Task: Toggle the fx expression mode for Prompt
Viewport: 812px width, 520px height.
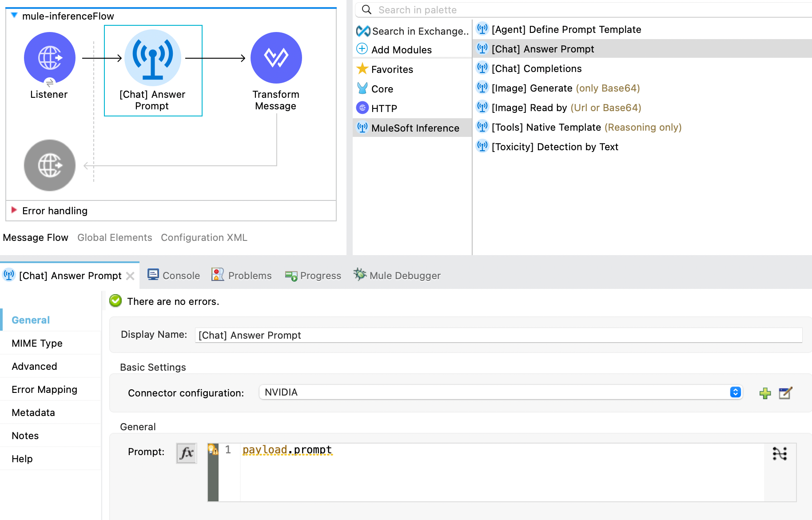Action: pyautogui.click(x=187, y=453)
